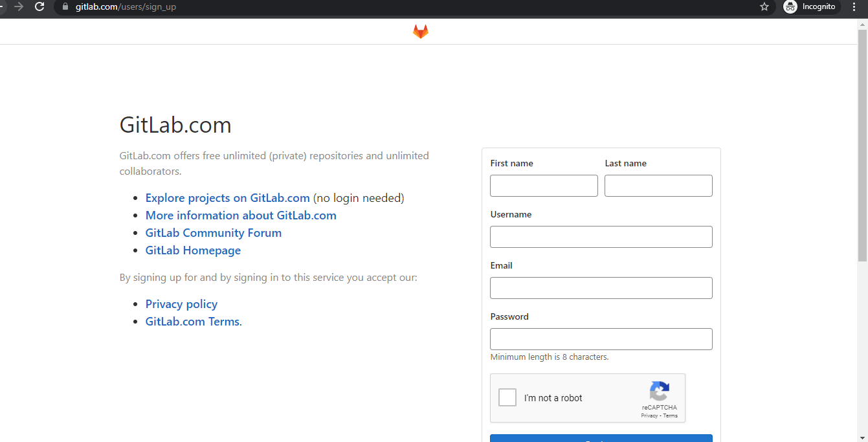
Task: Select the Password input field
Action: [x=601, y=338]
